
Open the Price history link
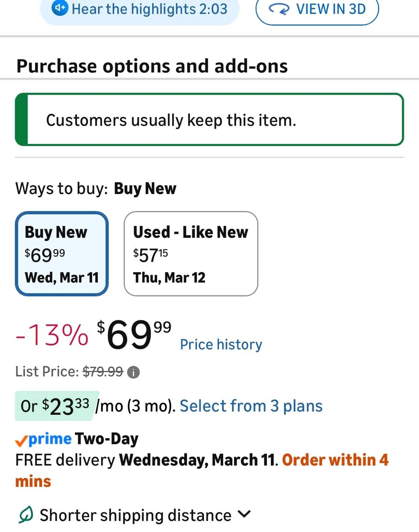click(221, 345)
